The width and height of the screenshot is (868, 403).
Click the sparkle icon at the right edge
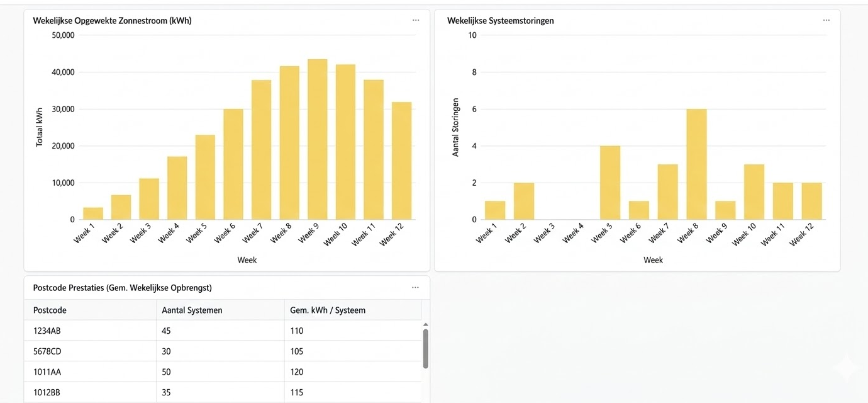pos(845,368)
